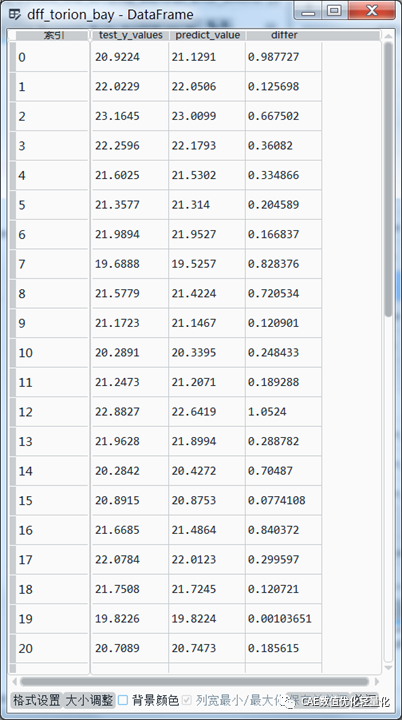Select cell with value 0.840372
This screenshot has height=720, width=402.
(x=283, y=530)
